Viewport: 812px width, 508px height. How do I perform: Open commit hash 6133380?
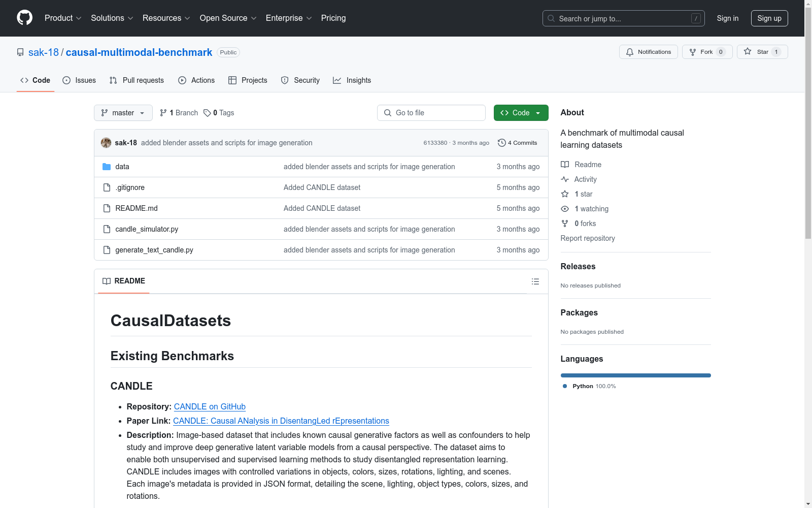coord(435,143)
